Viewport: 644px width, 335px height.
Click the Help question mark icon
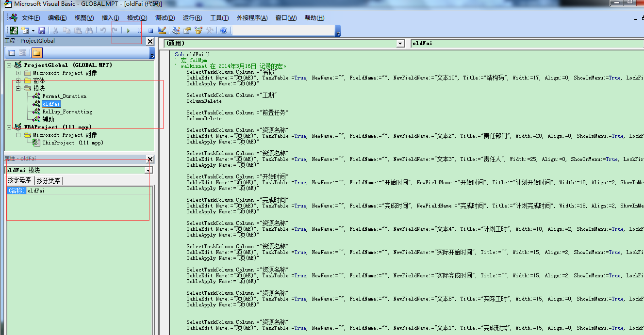point(224,31)
